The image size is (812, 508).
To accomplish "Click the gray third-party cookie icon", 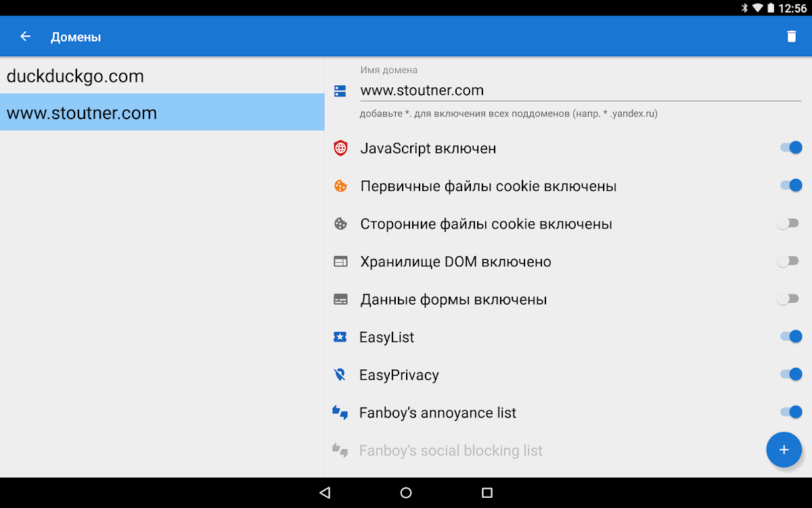I will click(340, 224).
